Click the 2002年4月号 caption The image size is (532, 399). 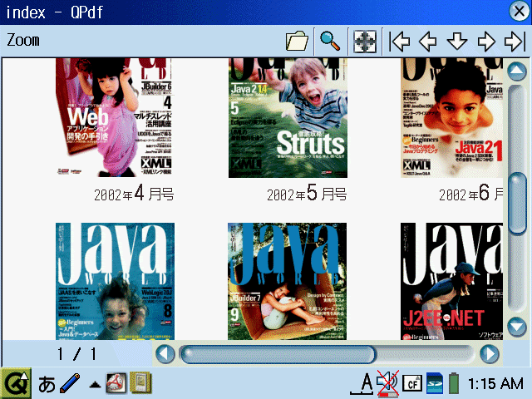[x=134, y=194]
